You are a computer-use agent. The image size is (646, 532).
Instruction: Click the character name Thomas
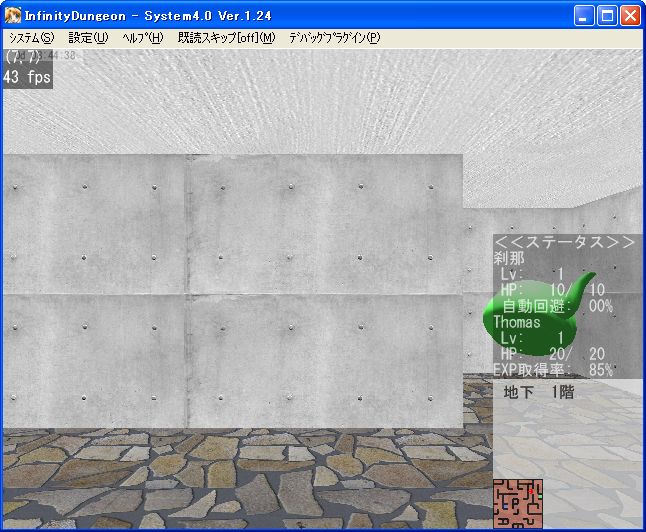tap(517, 322)
